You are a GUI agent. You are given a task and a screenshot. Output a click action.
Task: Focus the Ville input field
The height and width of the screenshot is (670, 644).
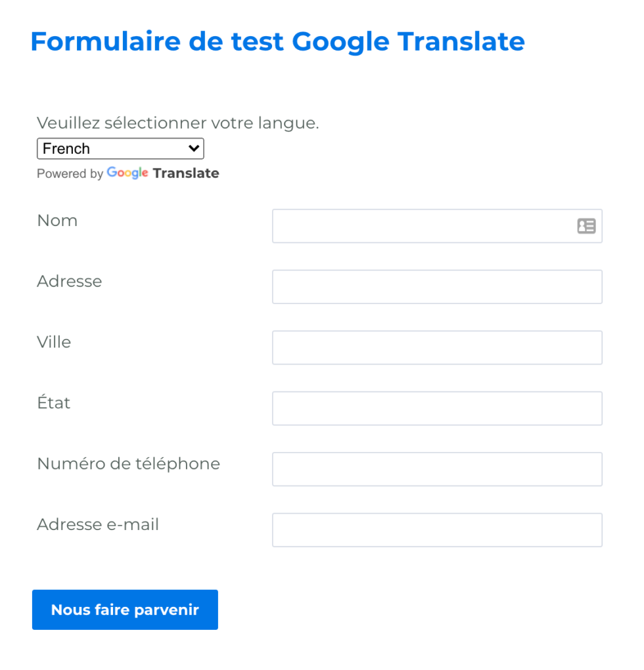click(437, 347)
